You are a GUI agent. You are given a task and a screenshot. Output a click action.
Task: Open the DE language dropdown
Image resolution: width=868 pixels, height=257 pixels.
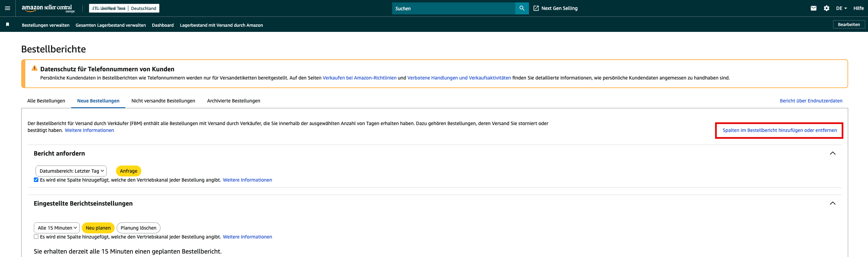point(841,8)
